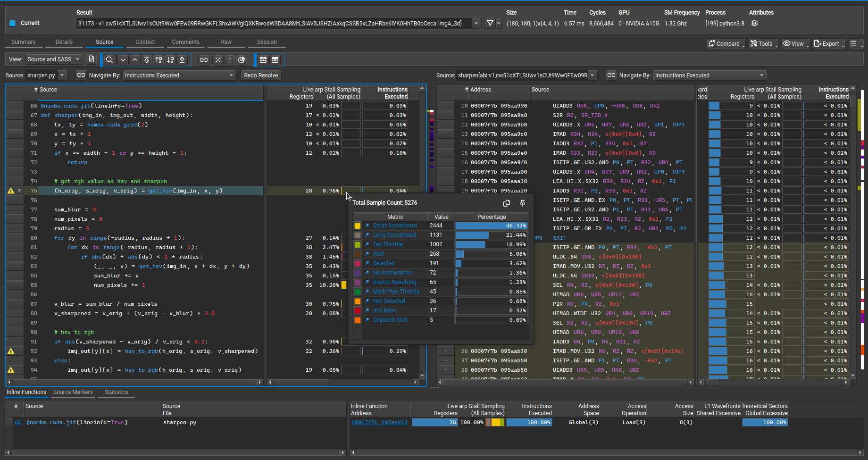Click the percentage display toggle icon
The width and height of the screenshot is (868, 460).
[218, 60]
